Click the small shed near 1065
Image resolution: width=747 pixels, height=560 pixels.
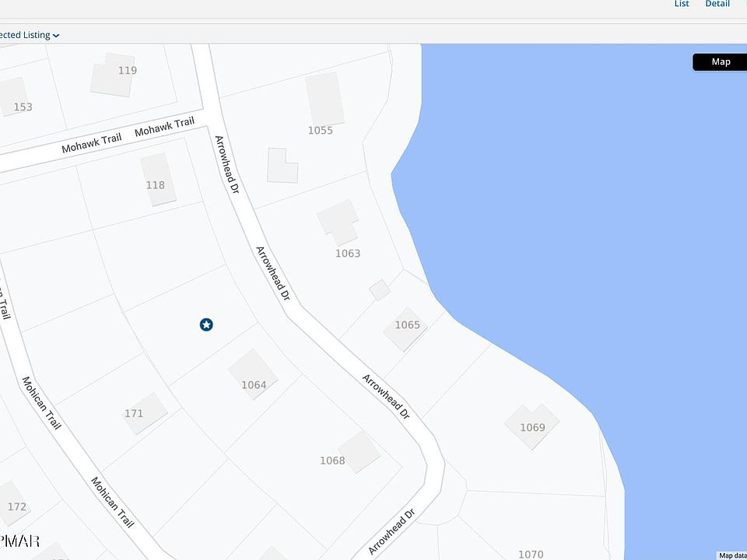pos(381,290)
